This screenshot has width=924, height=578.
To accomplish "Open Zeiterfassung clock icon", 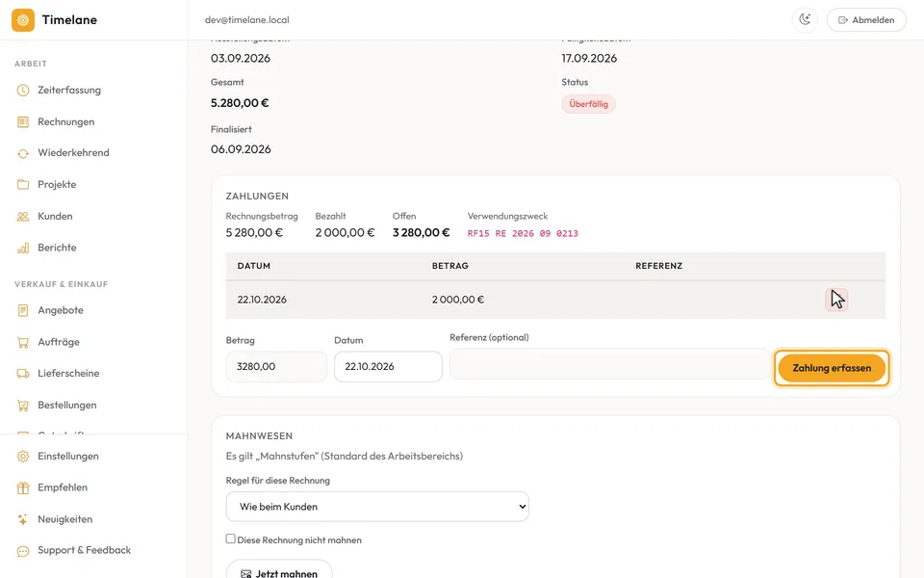I will pos(23,91).
